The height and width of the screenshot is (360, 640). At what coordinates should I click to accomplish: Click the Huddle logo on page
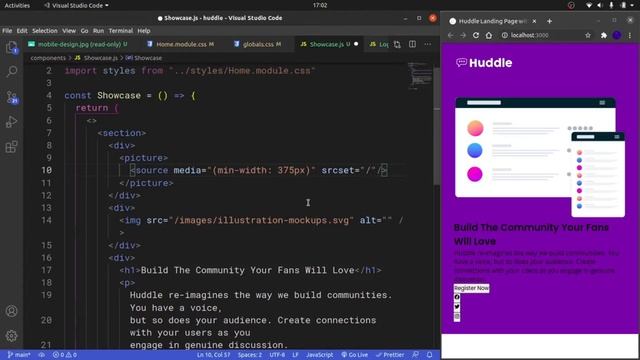pyautogui.click(x=484, y=62)
